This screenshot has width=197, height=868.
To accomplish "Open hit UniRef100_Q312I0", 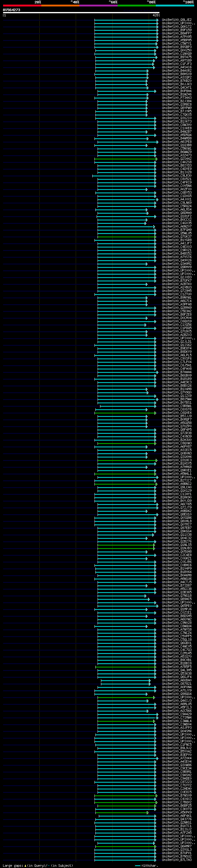I will click(176, 118).
